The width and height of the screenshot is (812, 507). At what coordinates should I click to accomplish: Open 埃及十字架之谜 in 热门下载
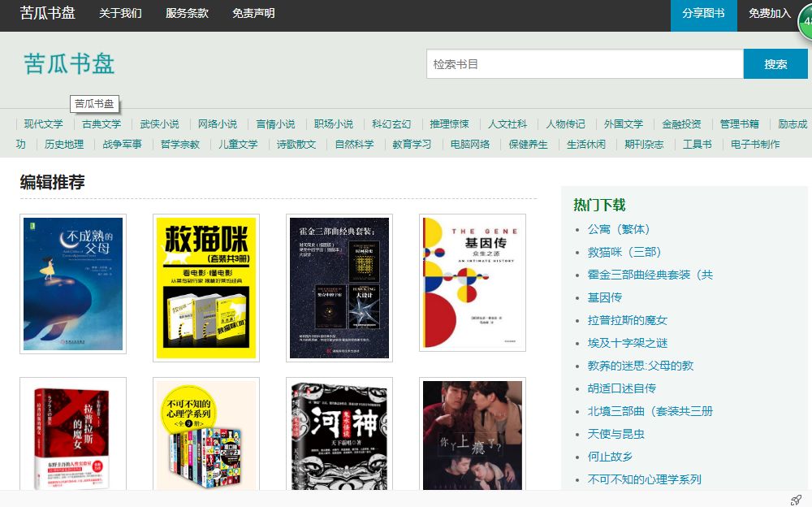(628, 343)
